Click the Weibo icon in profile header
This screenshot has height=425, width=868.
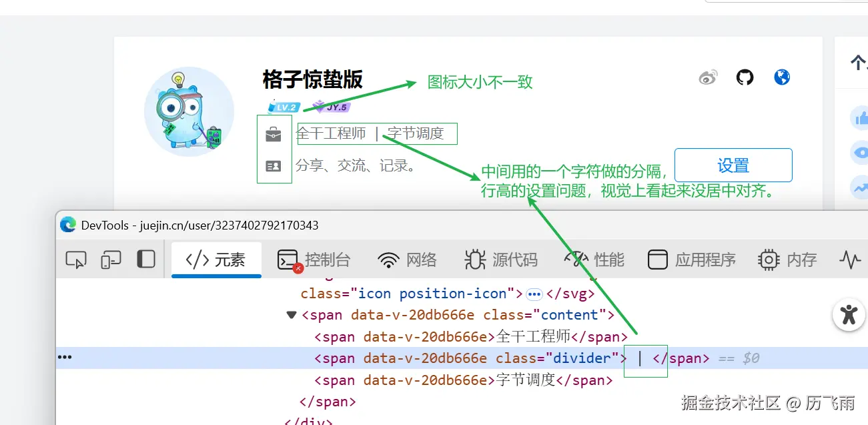tap(708, 77)
